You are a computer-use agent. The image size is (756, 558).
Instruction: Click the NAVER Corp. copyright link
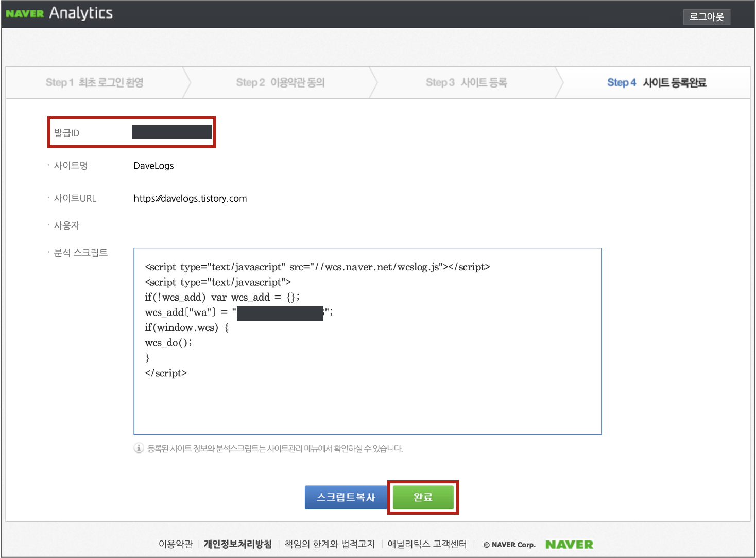click(509, 545)
